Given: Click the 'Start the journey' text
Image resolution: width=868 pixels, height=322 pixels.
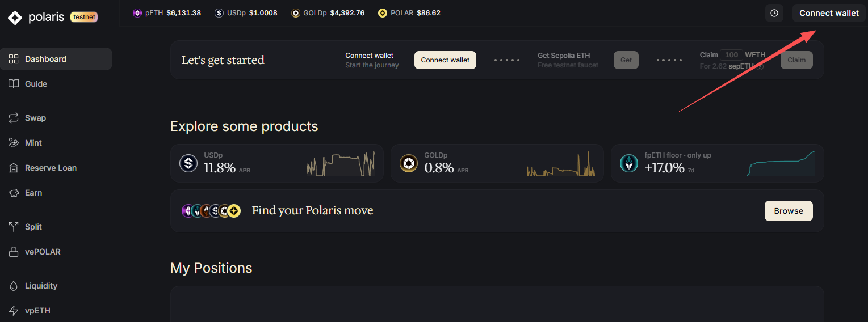Looking at the screenshot, I should [x=372, y=65].
